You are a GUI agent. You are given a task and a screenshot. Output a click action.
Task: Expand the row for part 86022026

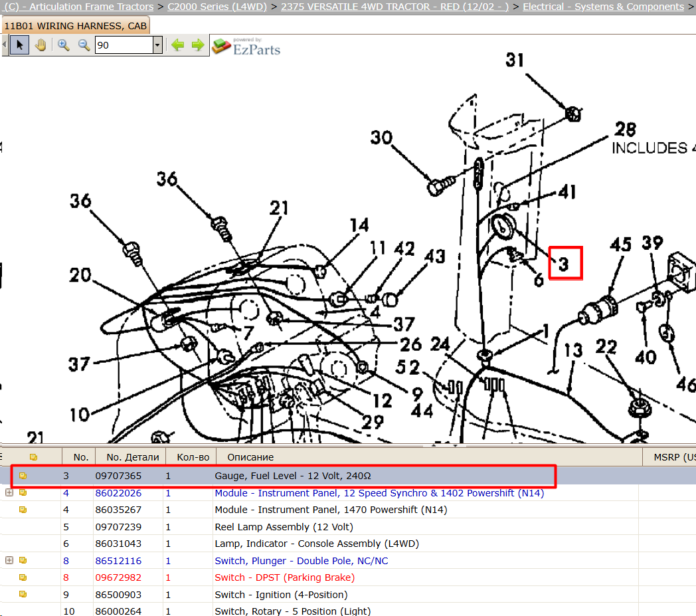click(x=9, y=492)
